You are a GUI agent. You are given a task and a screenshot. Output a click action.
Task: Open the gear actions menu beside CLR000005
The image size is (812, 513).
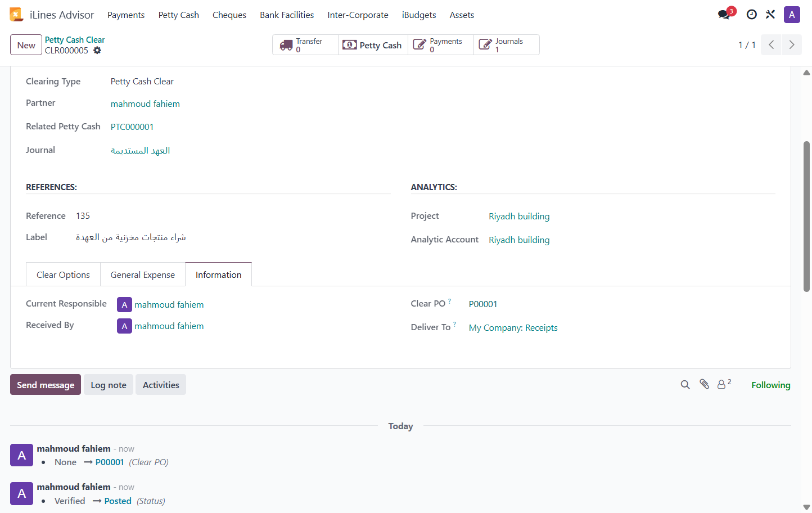[x=97, y=51]
